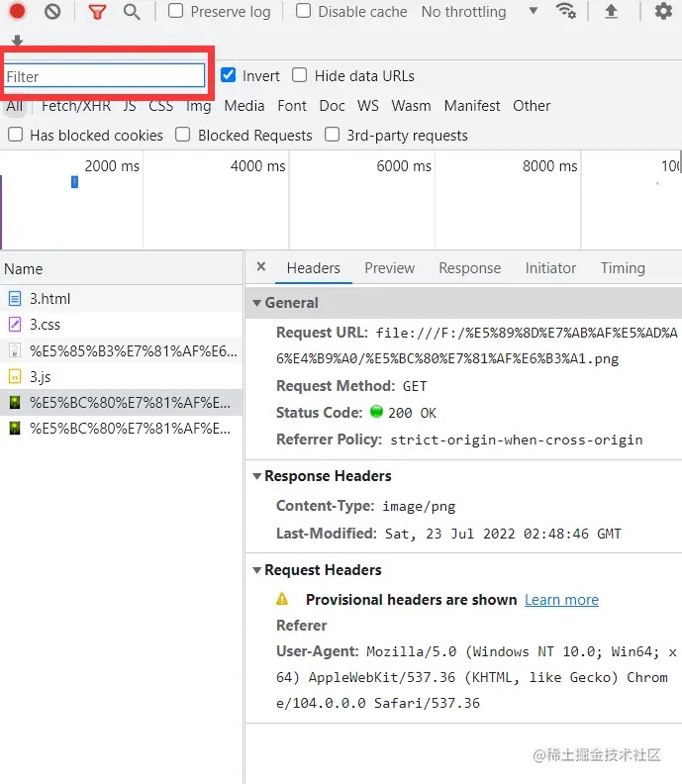The width and height of the screenshot is (682, 784).
Task: Click the image/png content type value
Action: [419, 507]
